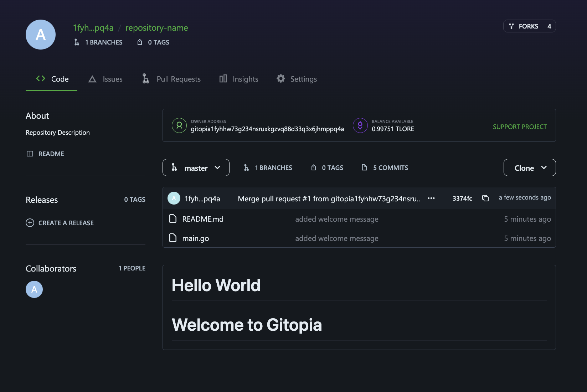
Task: Click the branch icon next to 1 BRANCHES in toolbar
Action: pos(246,167)
